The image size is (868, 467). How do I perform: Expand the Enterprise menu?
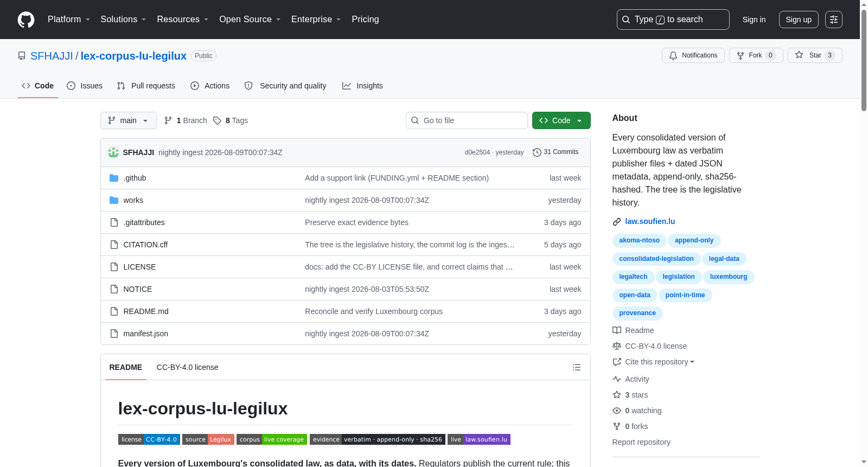click(x=316, y=20)
